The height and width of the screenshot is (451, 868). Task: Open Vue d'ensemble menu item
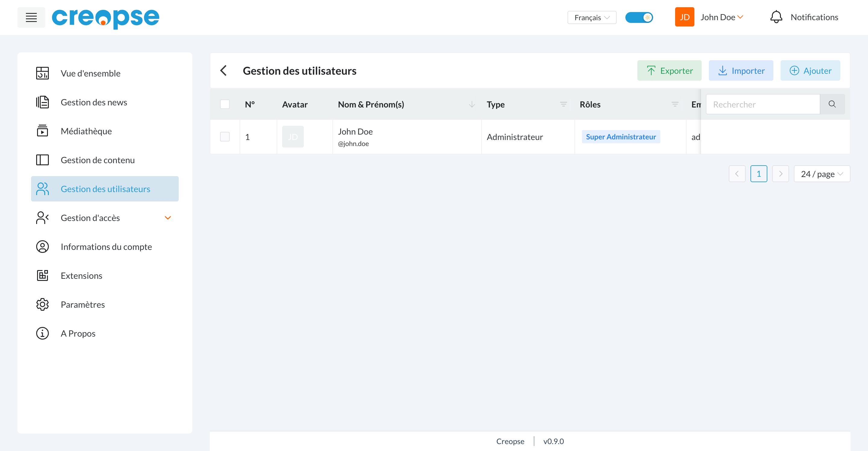pyautogui.click(x=105, y=73)
